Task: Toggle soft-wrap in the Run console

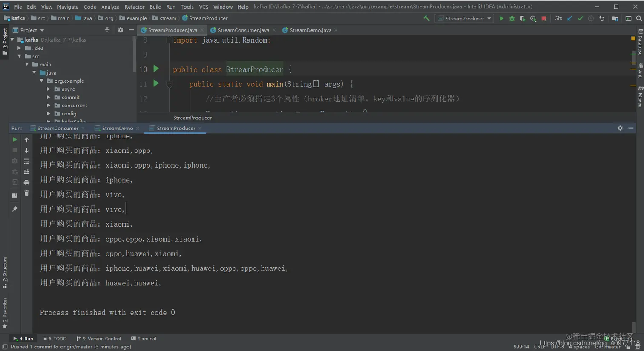Action: (26, 161)
